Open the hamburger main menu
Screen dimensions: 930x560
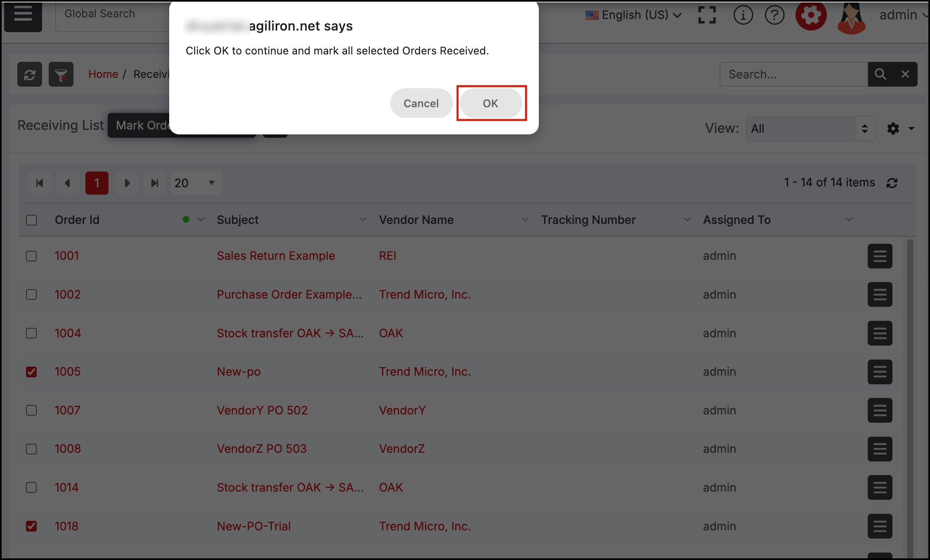click(x=23, y=15)
